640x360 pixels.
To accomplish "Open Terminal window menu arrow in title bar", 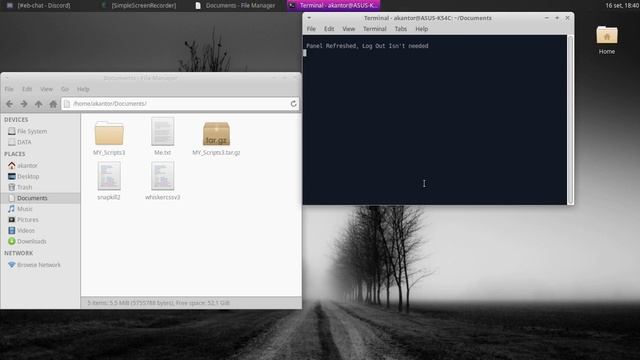I will 309,18.
